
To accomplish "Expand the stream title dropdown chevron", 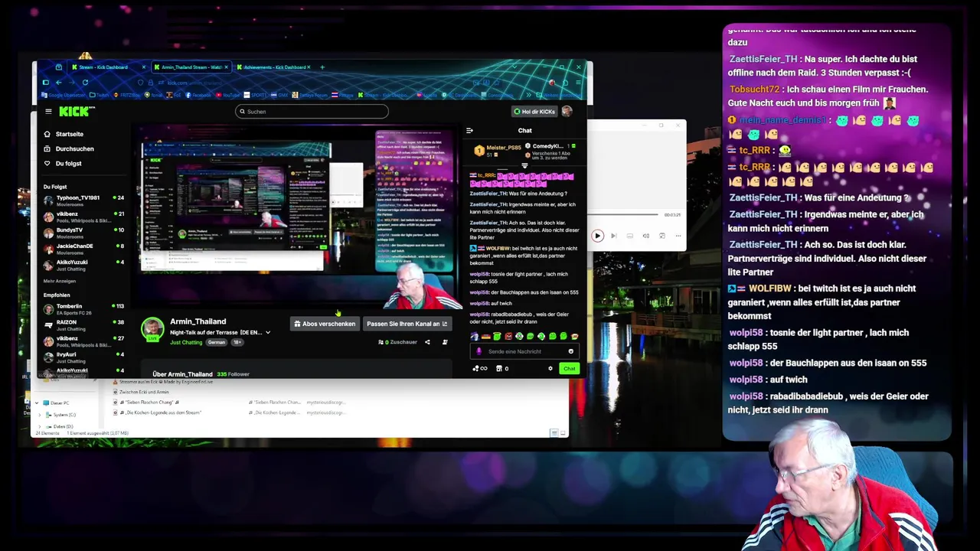I will (x=267, y=333).
